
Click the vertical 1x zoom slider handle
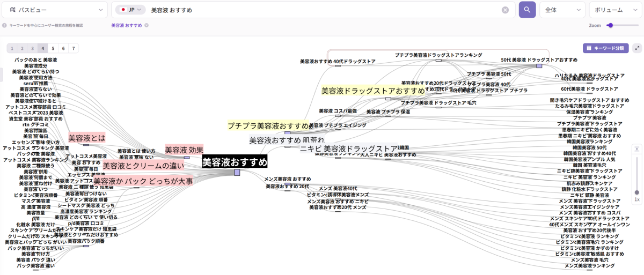637,192
